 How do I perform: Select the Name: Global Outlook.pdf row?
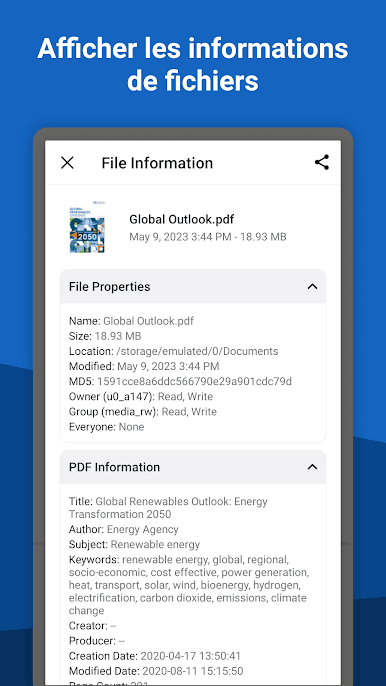[131, 321]
